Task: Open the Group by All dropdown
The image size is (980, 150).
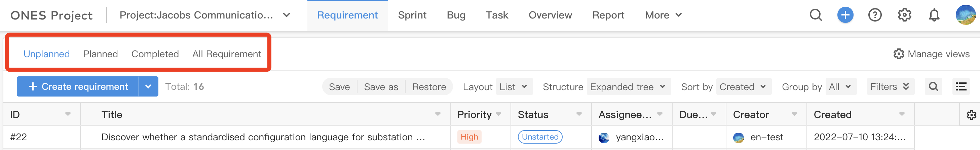Action: pyautogui.click(x=841, y=87)
